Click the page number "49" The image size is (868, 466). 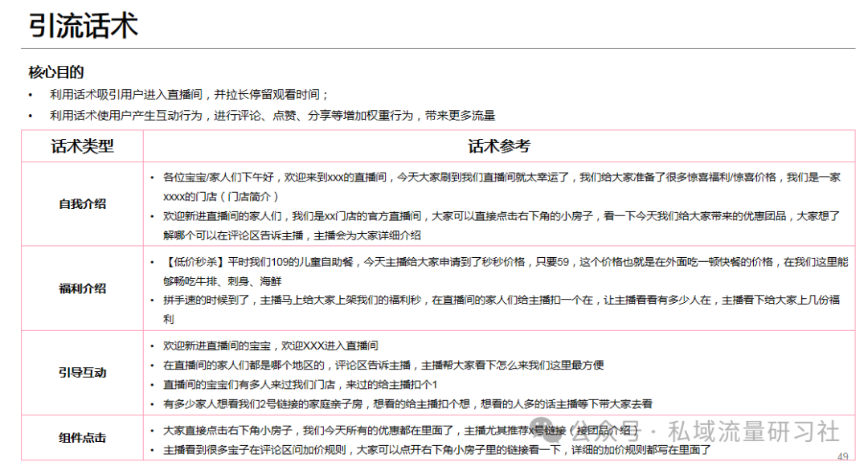[x=842, y=456]
